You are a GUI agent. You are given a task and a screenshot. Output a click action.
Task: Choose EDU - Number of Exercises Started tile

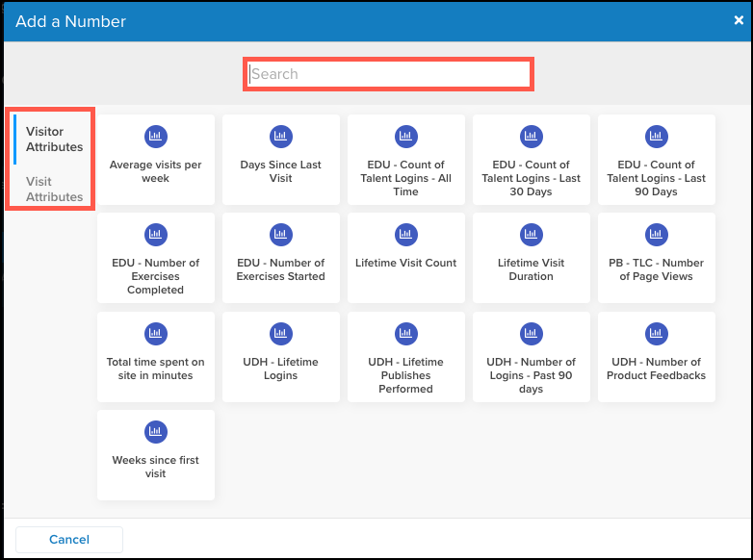click(x=280, y=258)
